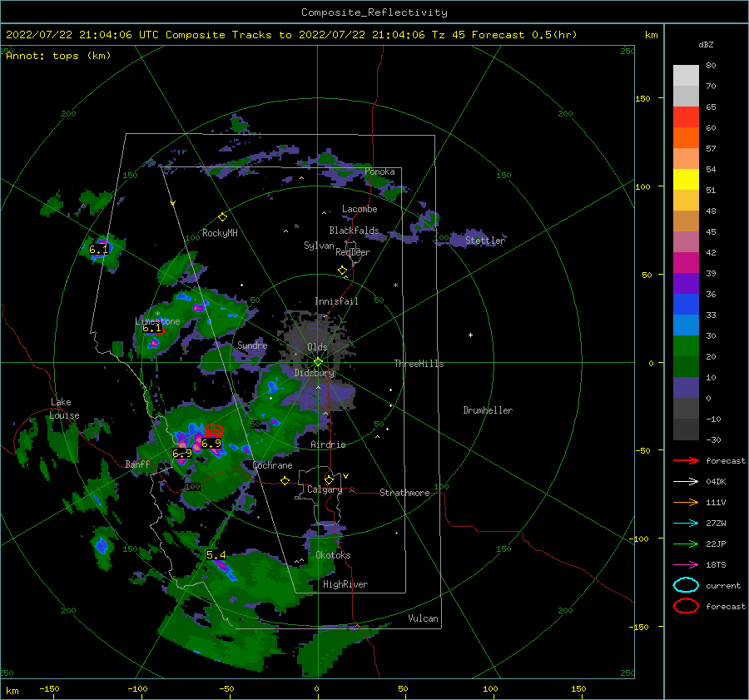Click the yellow diamond marker near RedDeer
Screen dimensions: 749x700
(x=342, y=271)
